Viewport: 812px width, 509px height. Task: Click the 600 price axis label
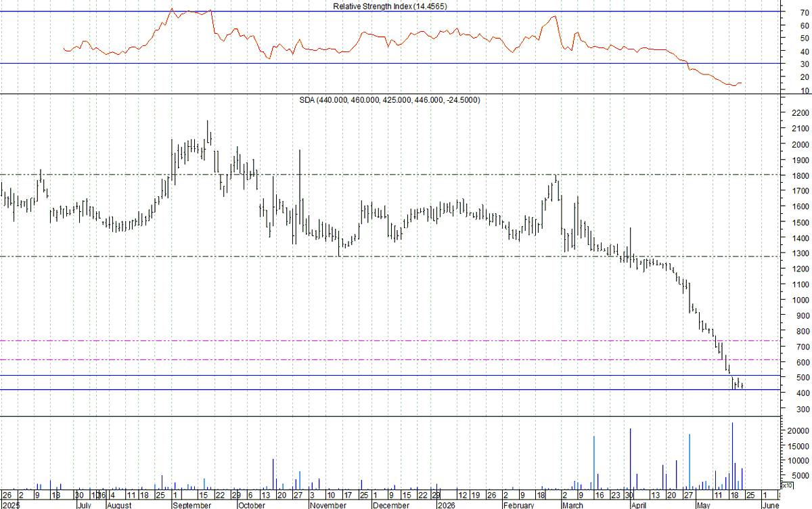pos(802,363)
